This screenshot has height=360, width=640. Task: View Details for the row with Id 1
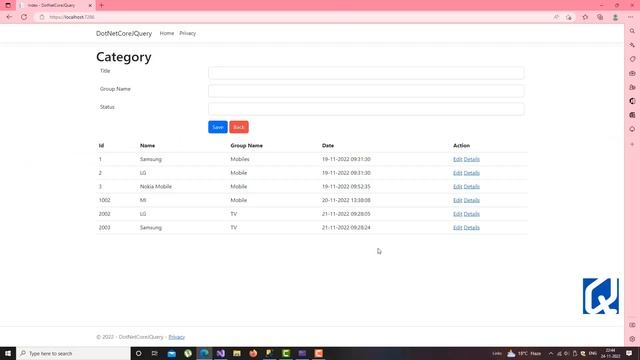coord(471,159)
